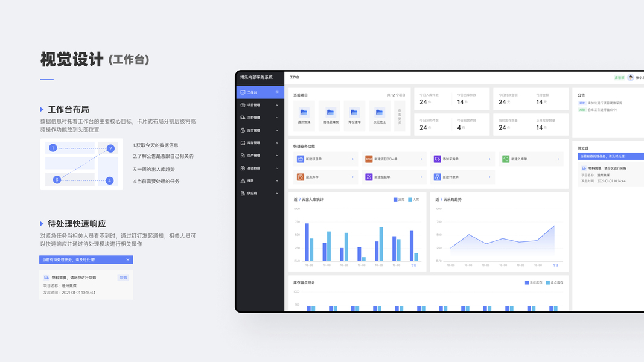Click the 系统库存 legend color swatch
This screenshot has height=362, width=644.
(x=527, y=282)
